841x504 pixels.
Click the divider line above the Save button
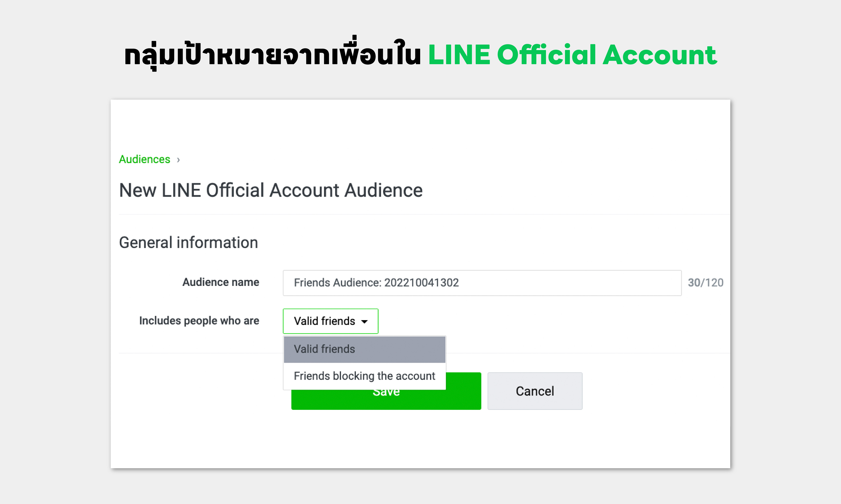(200, 353)
